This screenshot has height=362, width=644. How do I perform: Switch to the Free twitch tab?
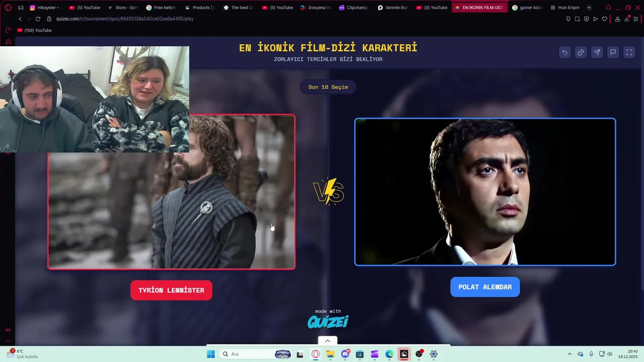point(161,8)
